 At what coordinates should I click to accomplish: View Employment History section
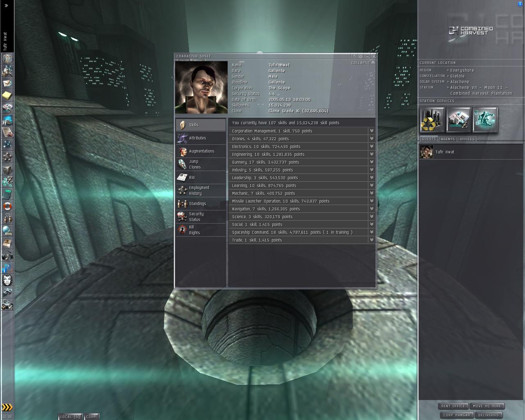pos(201,190)
